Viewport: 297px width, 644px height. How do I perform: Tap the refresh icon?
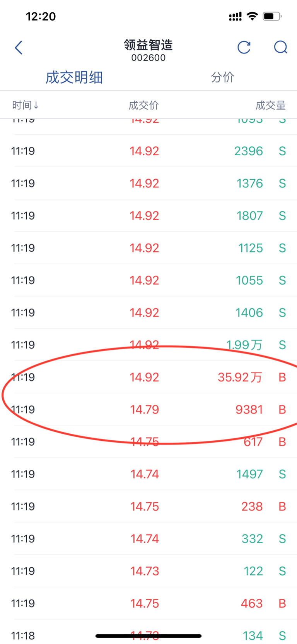(244, 47)
